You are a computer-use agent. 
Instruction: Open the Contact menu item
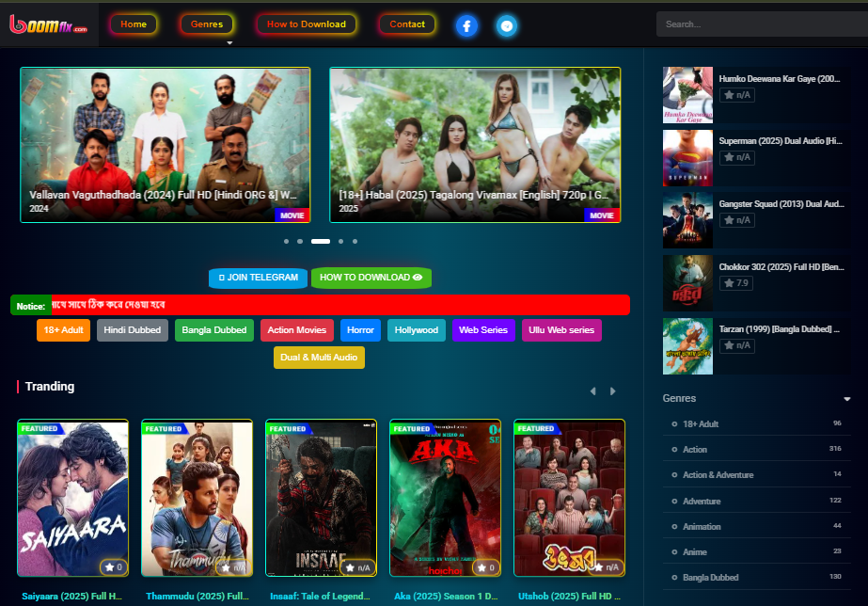pyautogui.click(x=407, y=24)
